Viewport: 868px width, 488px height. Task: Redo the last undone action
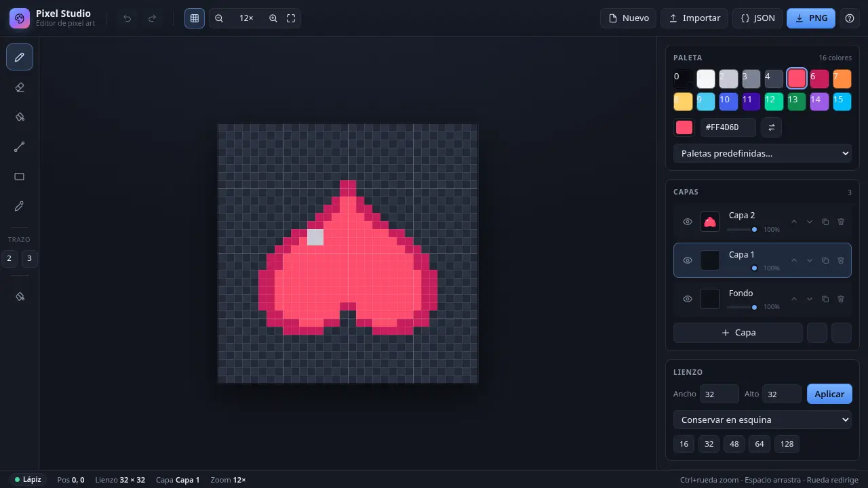[153, 18]
